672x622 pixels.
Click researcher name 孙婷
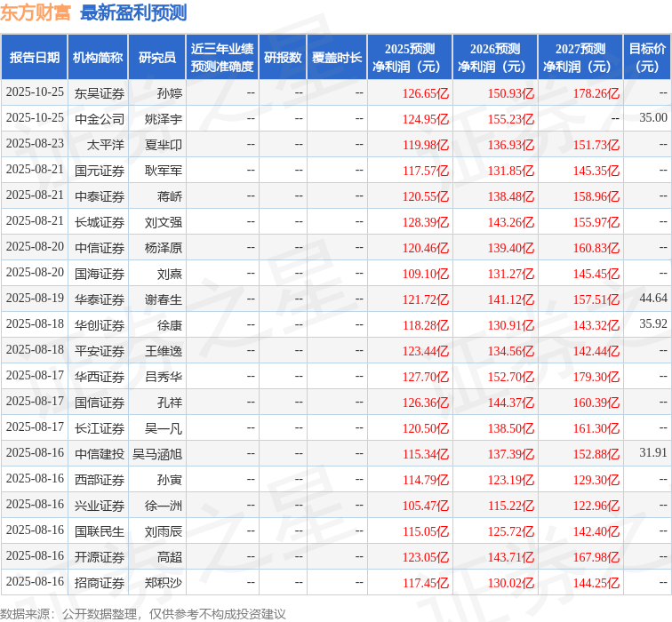click(170, 93)
